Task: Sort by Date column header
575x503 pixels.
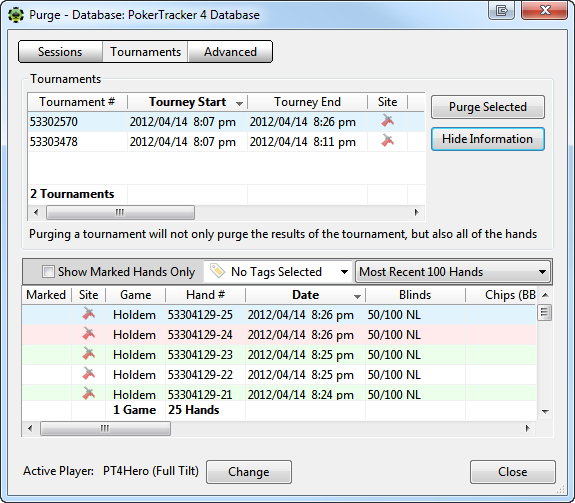Action: (x=305, y=295)
